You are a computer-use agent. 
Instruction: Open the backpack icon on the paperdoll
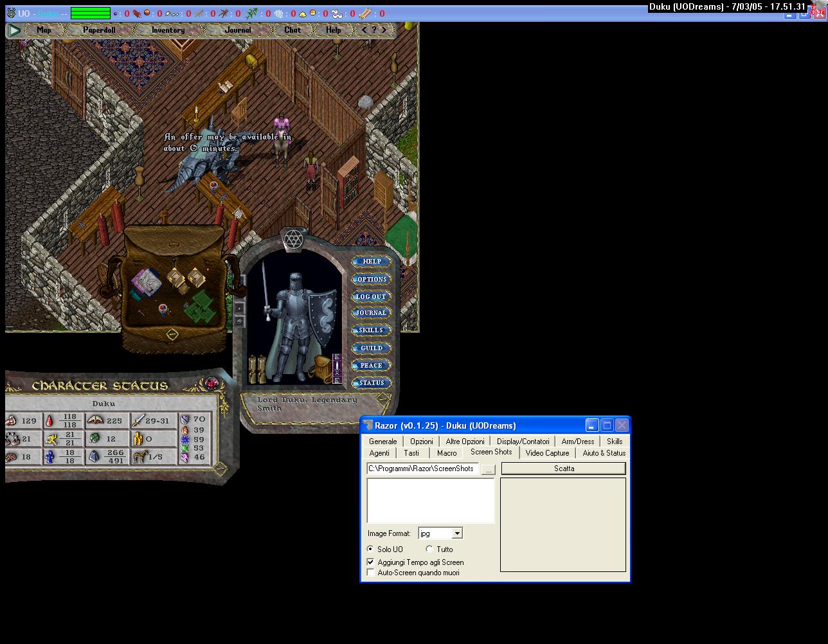pos(321,368)
